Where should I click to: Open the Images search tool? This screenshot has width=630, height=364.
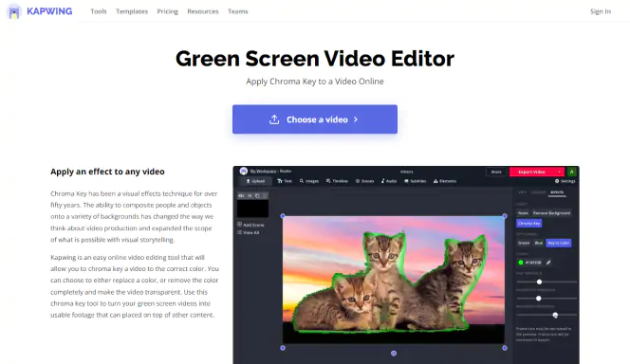click(309, 181)
